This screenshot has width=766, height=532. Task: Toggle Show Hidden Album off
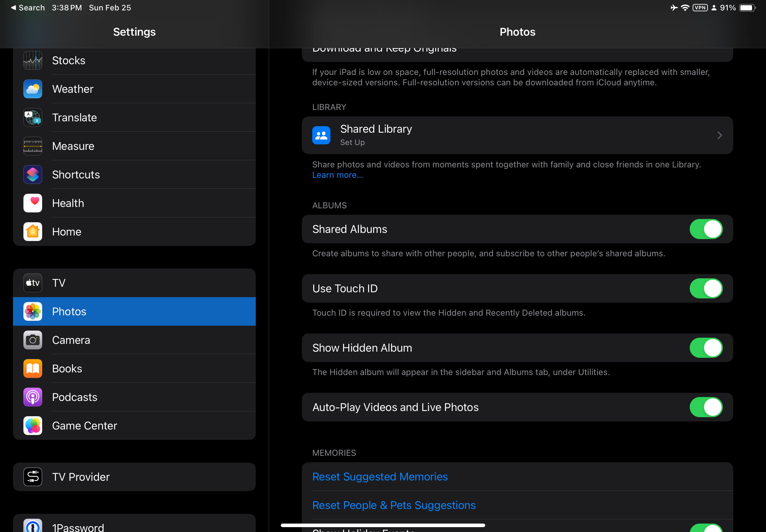(x=706, y=348)
